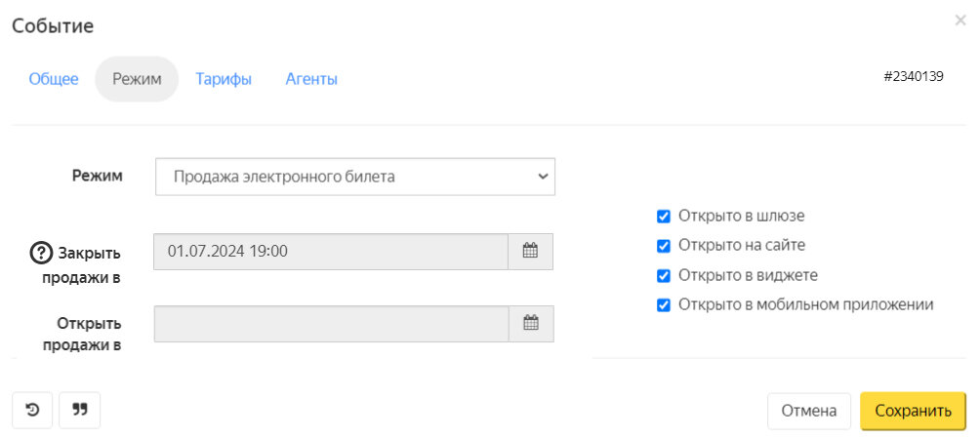The image size is (980, 439).
Task: Switch to the Общее tab
Action: pos(54,79)
